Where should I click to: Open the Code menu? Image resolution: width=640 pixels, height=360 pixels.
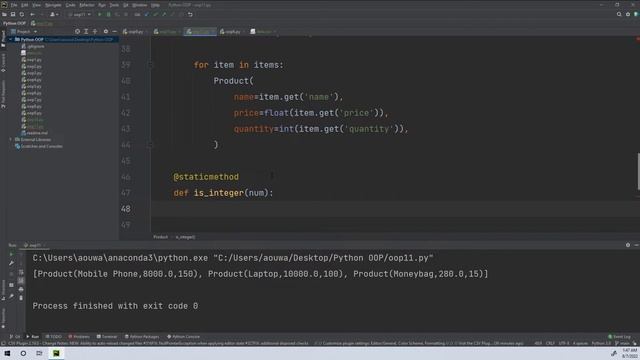[x=71, y=5]
